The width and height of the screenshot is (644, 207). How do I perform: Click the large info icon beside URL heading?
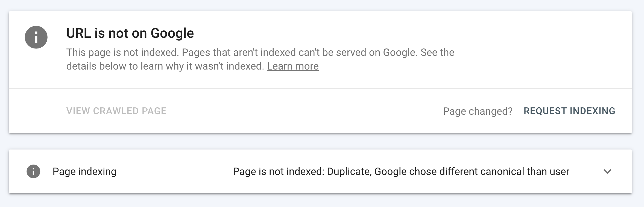pos(36,37)
